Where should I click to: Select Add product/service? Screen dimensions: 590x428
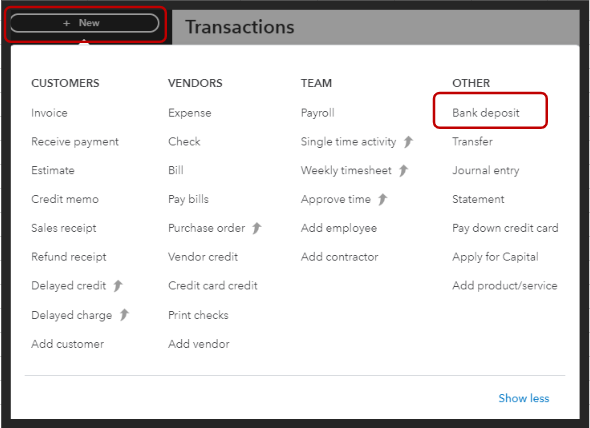[505, 286]
